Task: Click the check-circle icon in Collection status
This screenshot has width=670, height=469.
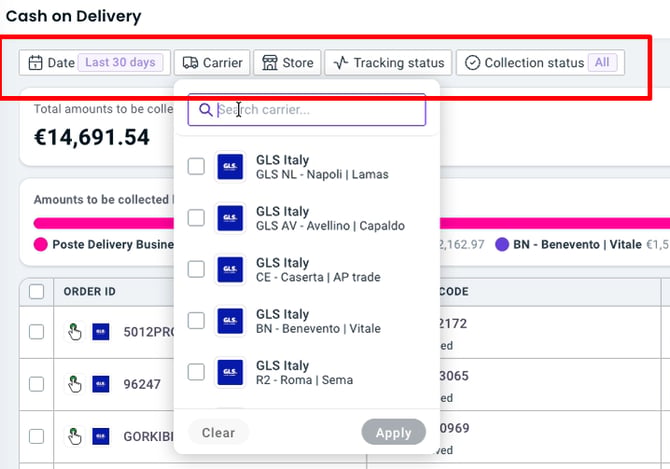Action: (472, 63)
